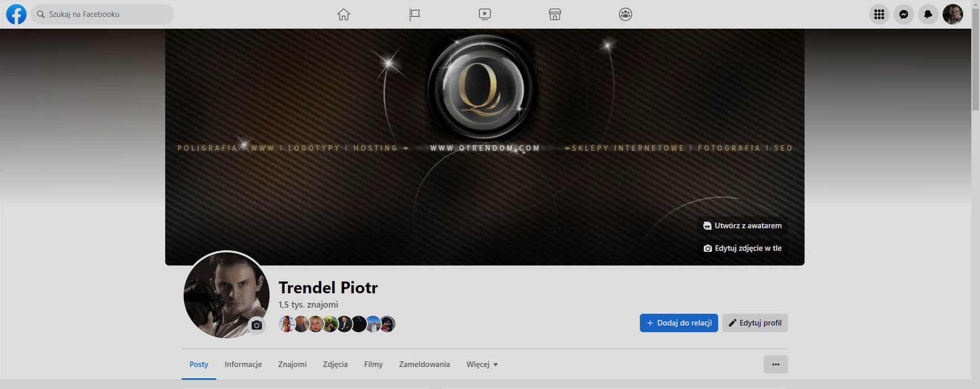The height and width of the screenshot is (389, 980).
Task: Open the nine-dot menu grid icon
Action: coord(879,14)
